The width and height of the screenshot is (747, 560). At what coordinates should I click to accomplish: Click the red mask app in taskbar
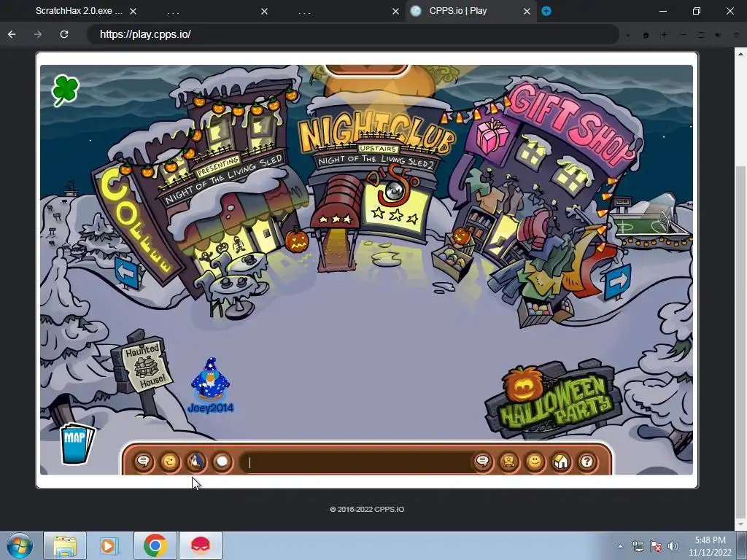(x=200, y=545)
